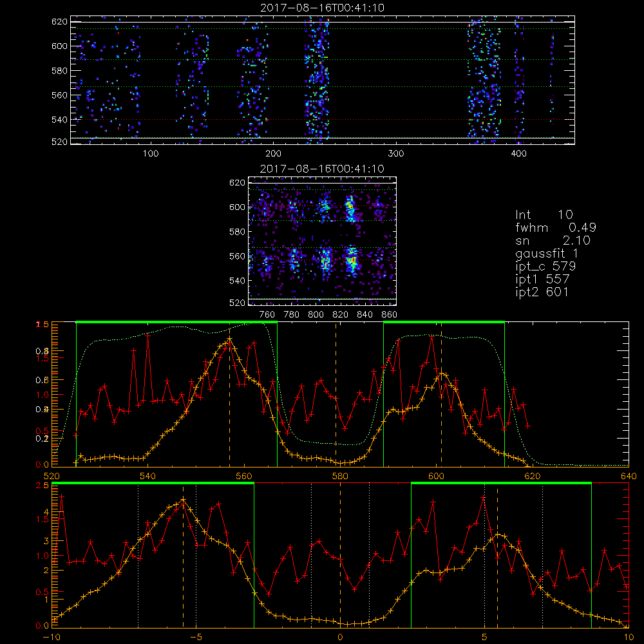Click y-axis label 580 on top panel
The width and height of the screenshot is (644, 644).
pyautogui.click(x=59, y=71)
